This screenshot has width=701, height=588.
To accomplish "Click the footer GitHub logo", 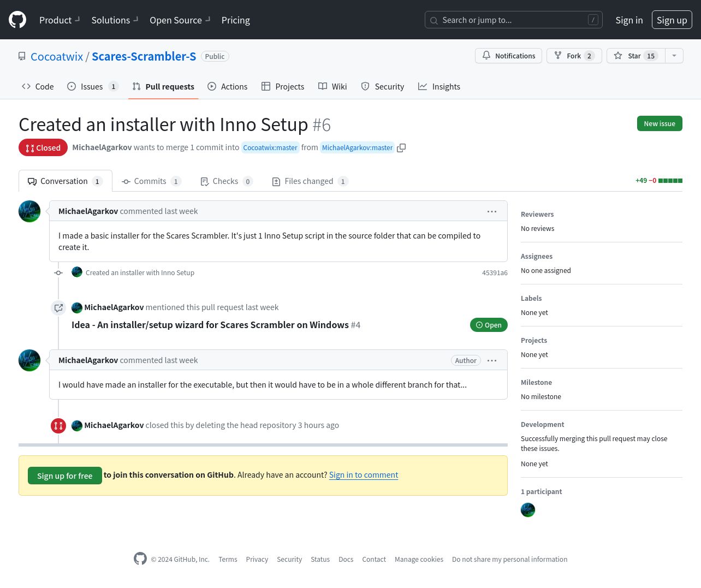I will click(140, 559).
